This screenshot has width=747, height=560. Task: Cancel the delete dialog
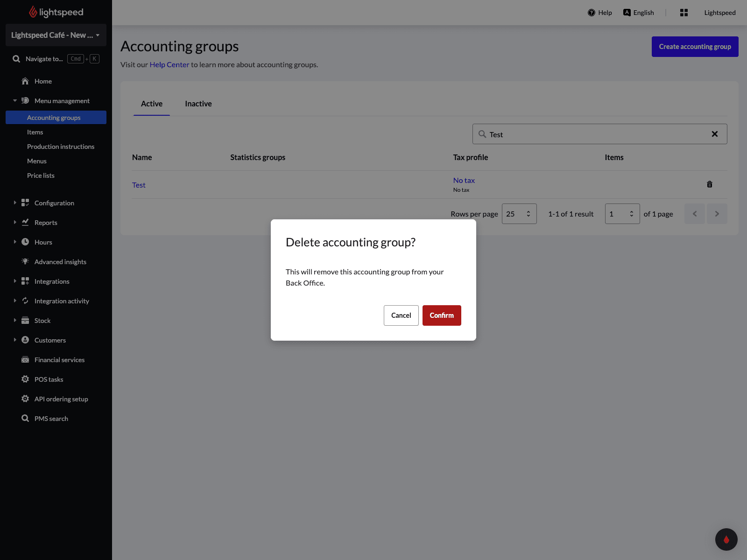pyautogui.click(x=401, y=315)
